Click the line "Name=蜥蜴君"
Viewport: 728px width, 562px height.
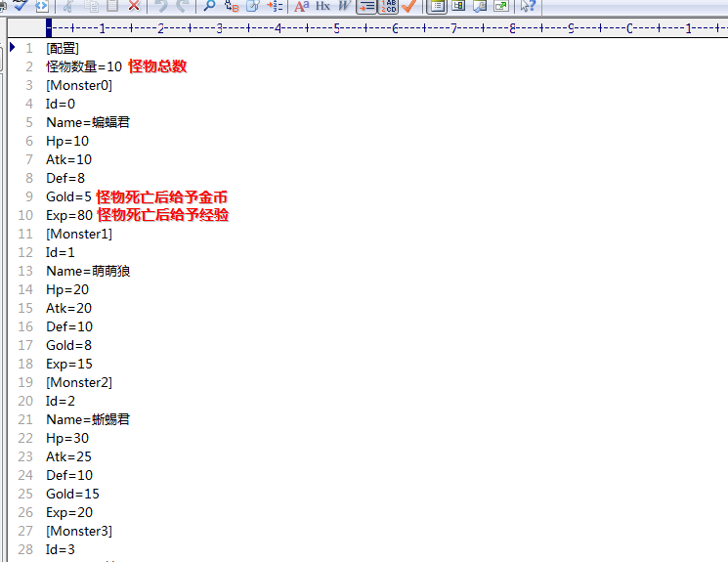coord(88,419)
